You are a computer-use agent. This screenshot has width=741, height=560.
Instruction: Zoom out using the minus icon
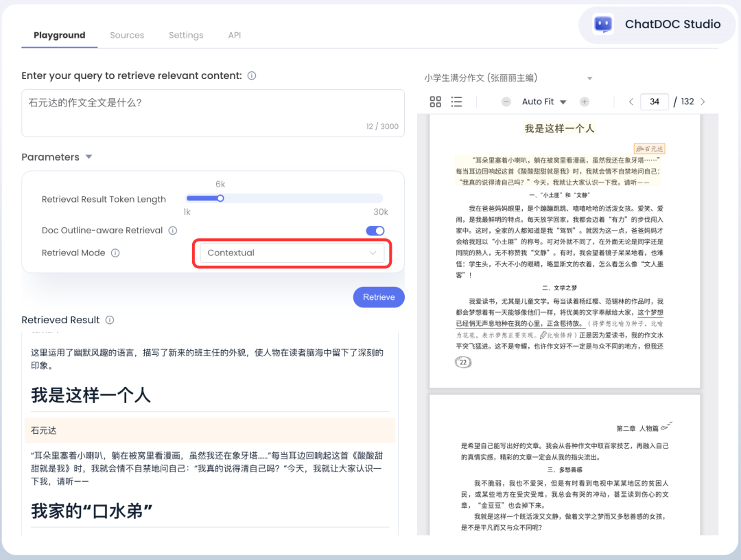(x=505, y=101)
